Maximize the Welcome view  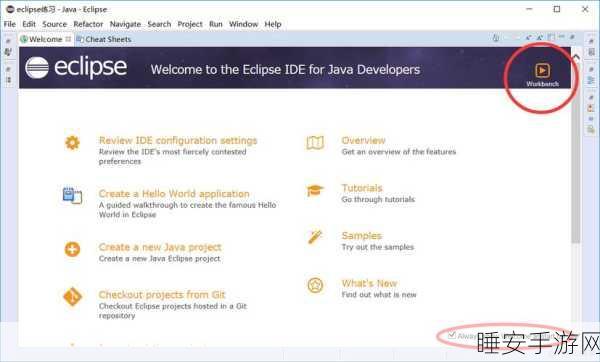tap(572, 37)
